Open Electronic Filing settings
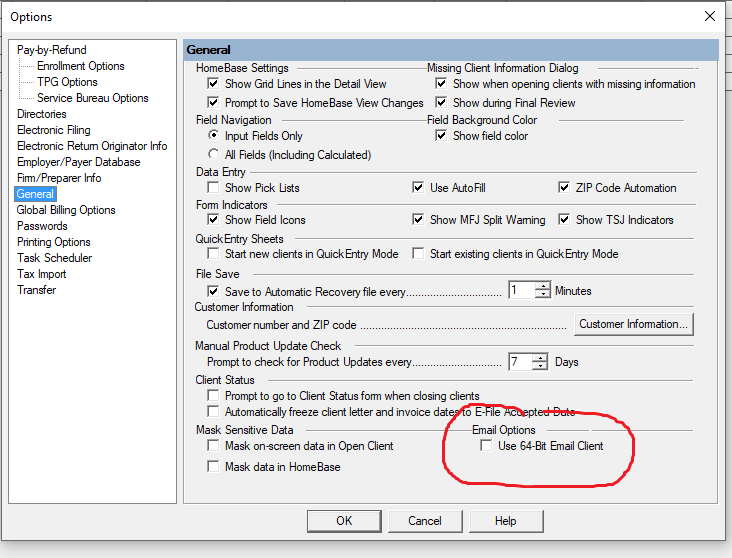Viewport: 732px width, 558px height. [54, 130]
